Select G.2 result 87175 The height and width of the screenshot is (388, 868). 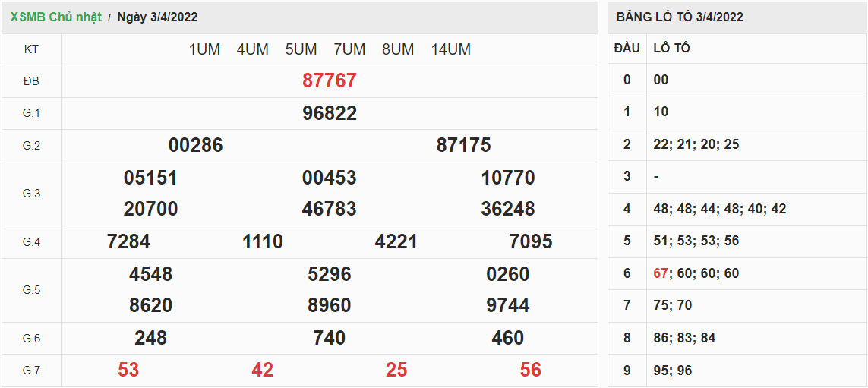463,145
